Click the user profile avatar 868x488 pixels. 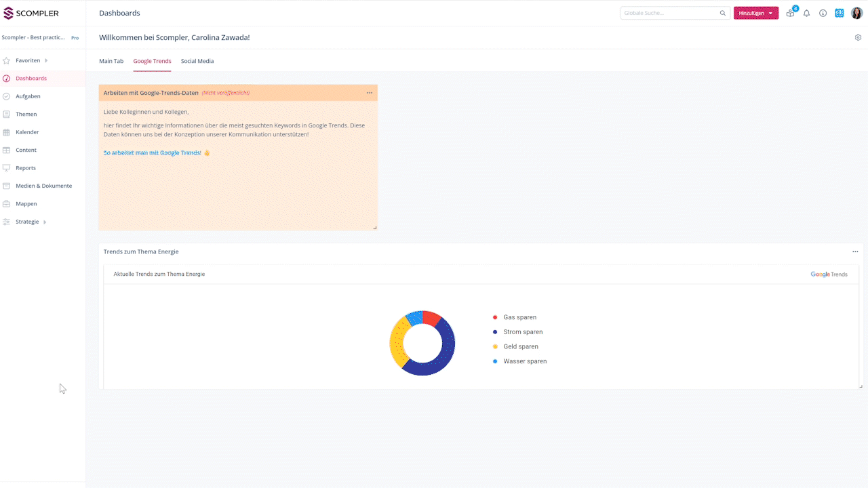click(x=856, y=13)
